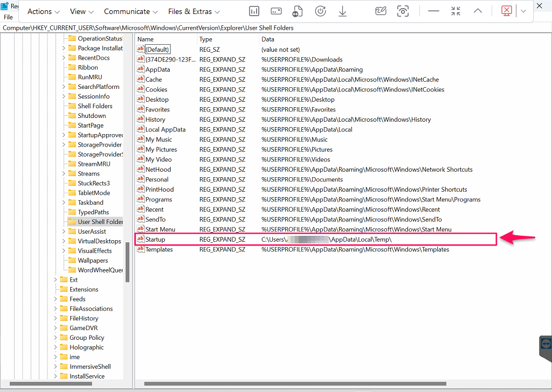Viewport: 552px width, 392px height.
Task: Click the tree pane vertical scrollbar thumb
Action: [128, 262]
